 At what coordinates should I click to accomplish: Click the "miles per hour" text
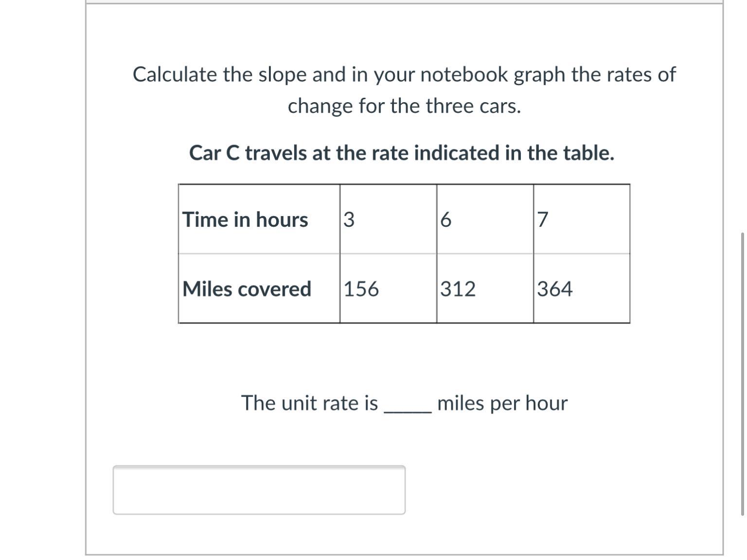click(x=502, y=403)
